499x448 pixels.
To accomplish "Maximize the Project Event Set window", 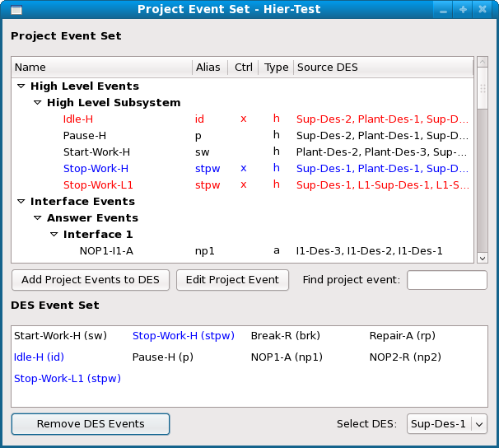I will coord(464,10).
